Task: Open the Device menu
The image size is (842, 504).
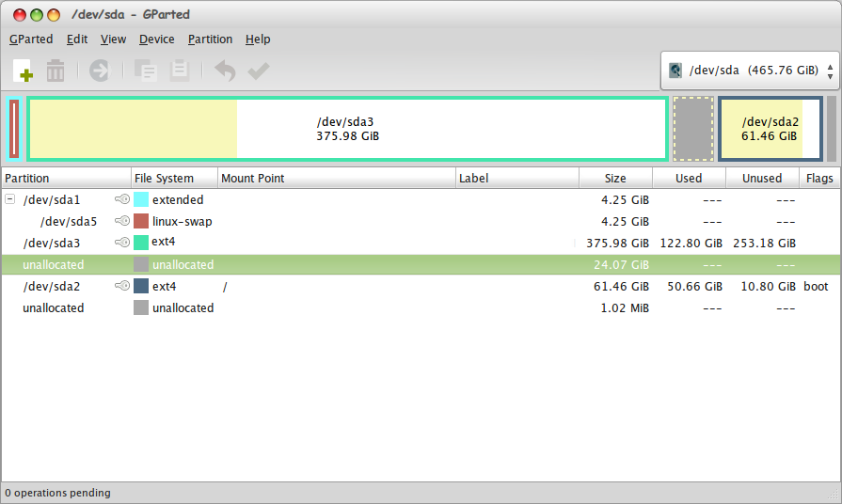Action: point(156,39)
